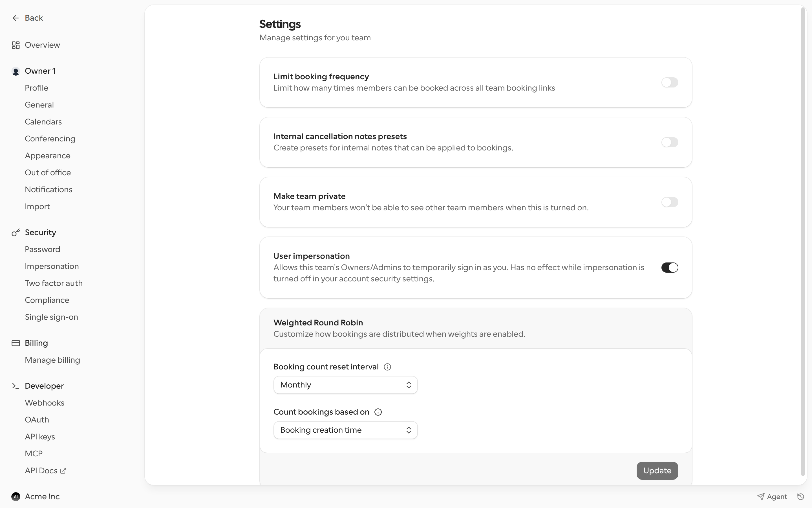The image size is (812, 508).
Task: Turn on Make team private toggle
Action: coord(669,202)
